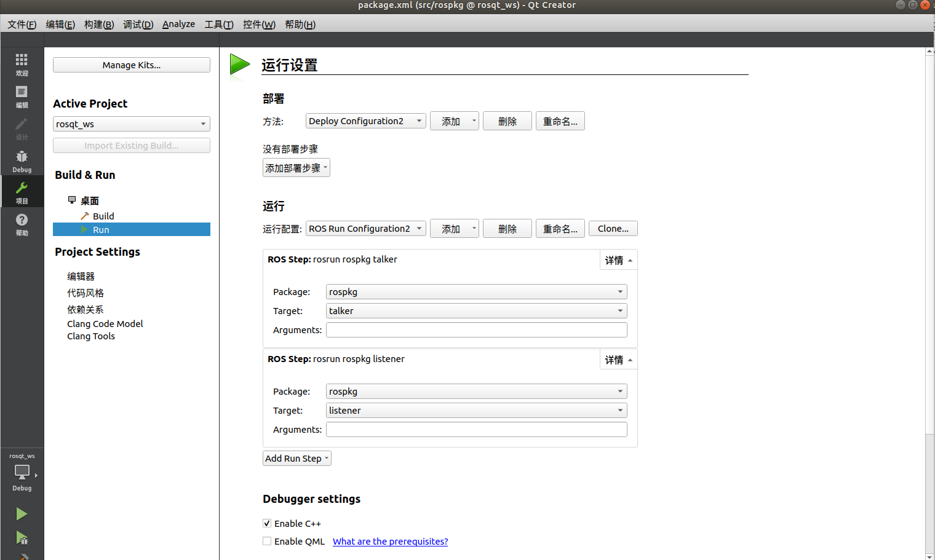Click the hammer icon beside Build

coord(84,216)
